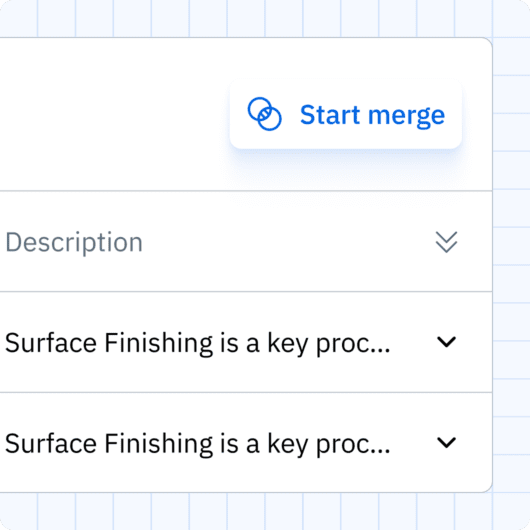Start merging using the blue circles icon
The image size is (530, 530).
[264, 114]
